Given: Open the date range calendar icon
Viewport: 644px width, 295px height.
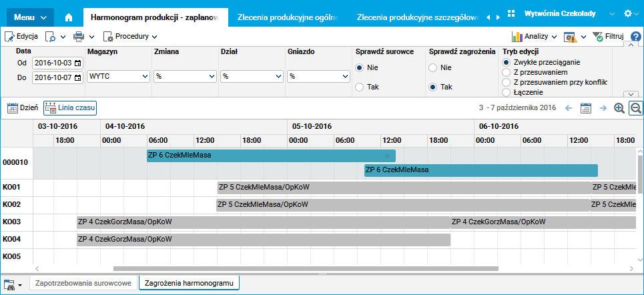Looking at the screenshot, I should [x=586, y=108].
